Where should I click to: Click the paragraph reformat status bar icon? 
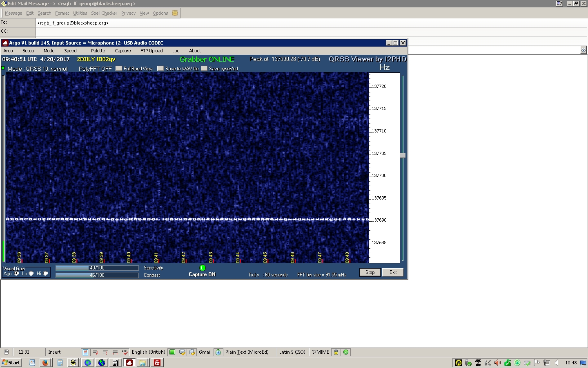click(115, 352)
